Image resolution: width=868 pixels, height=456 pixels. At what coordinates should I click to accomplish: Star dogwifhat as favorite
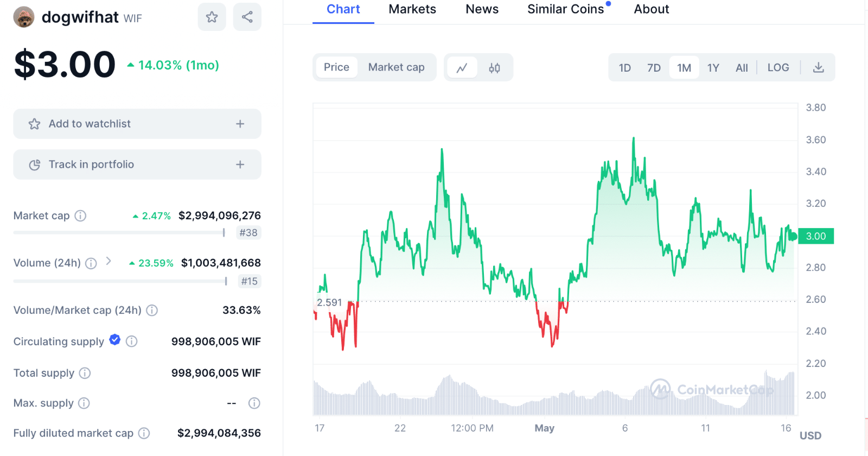tap(212, 17)
